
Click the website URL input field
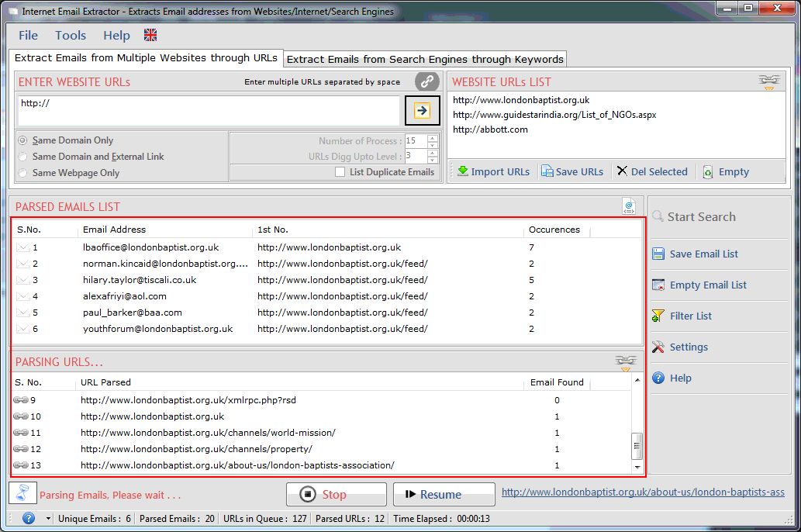[x=209, y=110]
